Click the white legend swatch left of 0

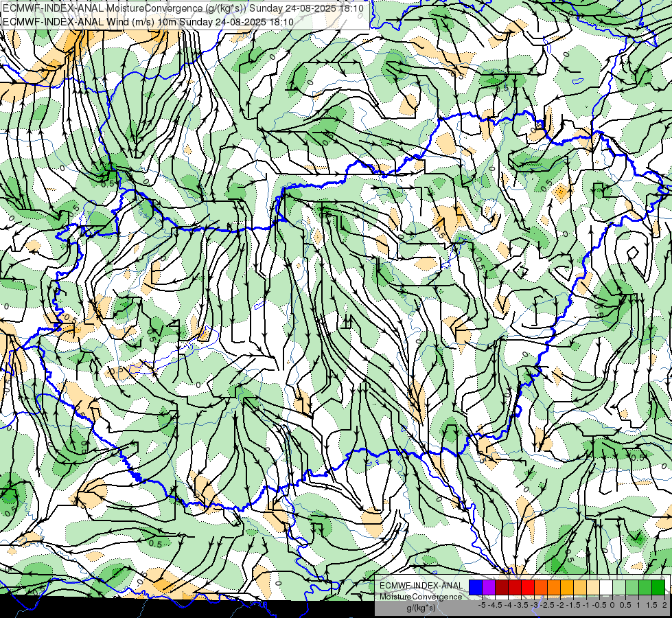pos(606,588)
